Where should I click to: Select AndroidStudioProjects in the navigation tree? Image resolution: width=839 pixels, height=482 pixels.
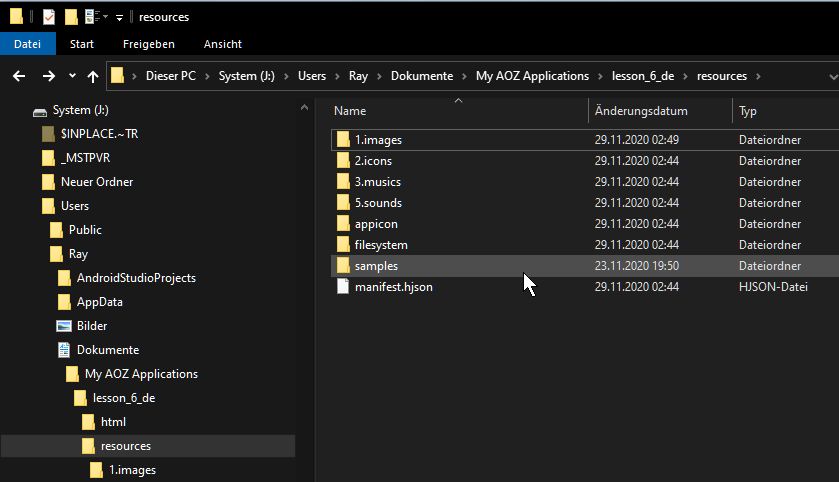(x=136, y=278)
